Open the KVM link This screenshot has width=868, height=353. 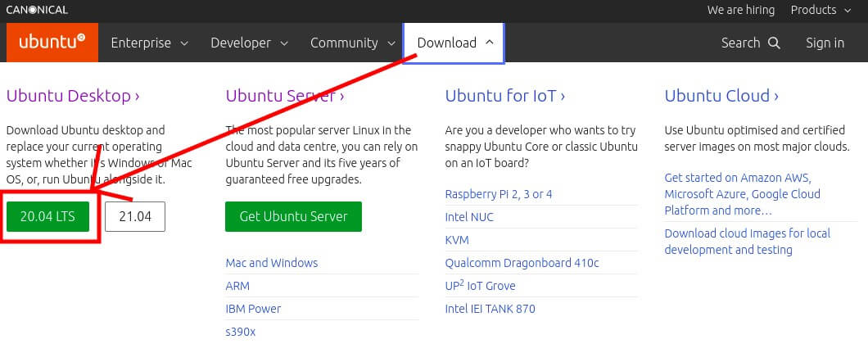click(457, 240)
